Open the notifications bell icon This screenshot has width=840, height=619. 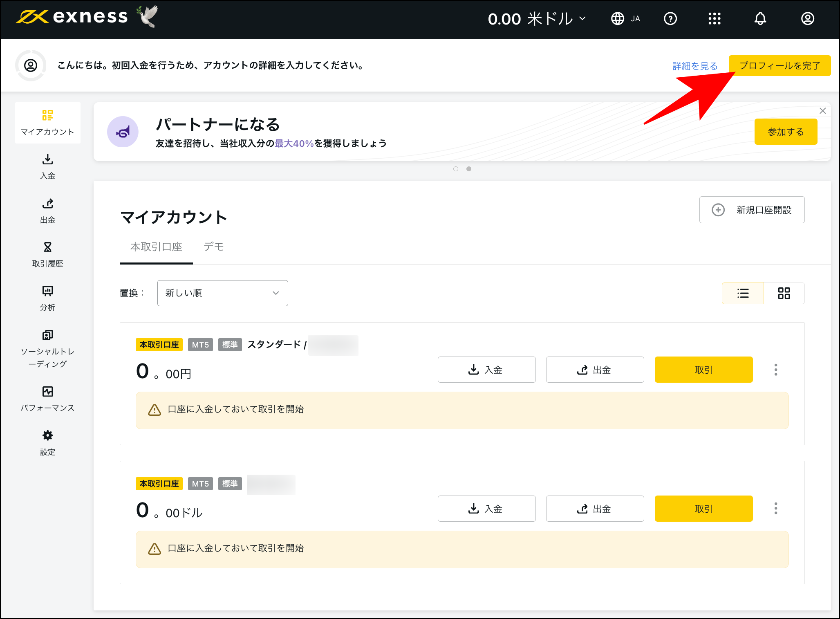pyautogui.click(x=760, y=18)
